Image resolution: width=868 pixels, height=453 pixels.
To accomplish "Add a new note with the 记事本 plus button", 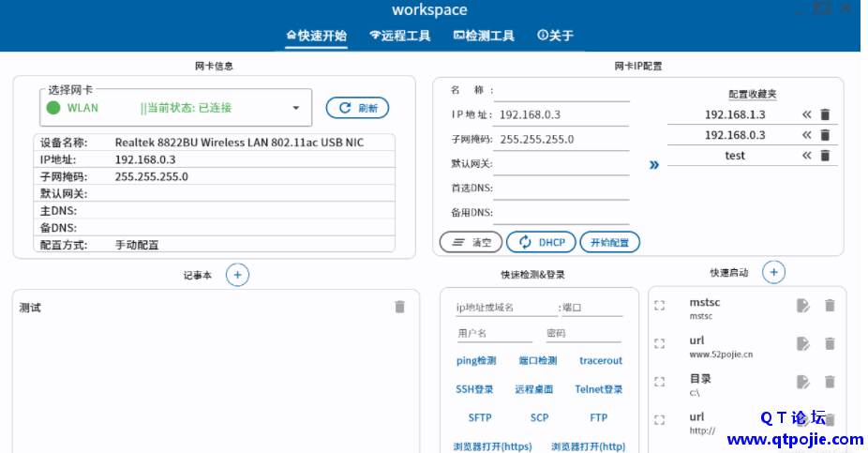I will [x=237, y=275].
